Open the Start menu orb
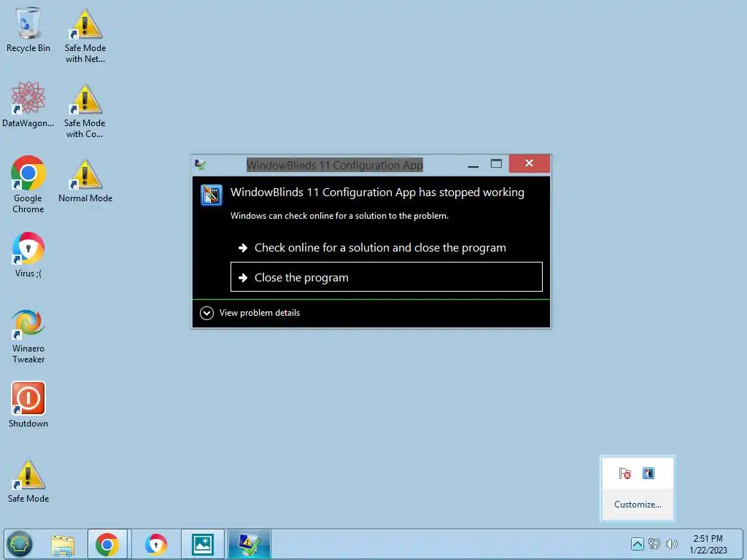747x560 pixels. coord(20,544)
